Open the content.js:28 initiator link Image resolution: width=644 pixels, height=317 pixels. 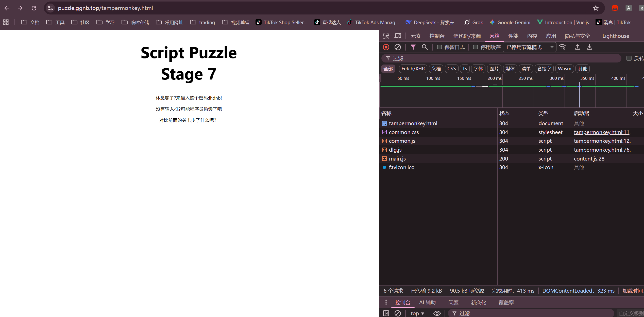point(589,159)
